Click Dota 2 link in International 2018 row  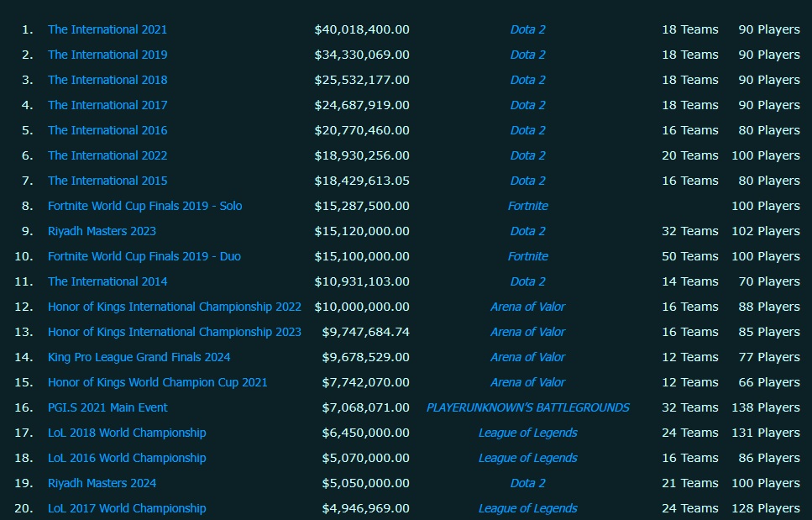tap(527, 80)
